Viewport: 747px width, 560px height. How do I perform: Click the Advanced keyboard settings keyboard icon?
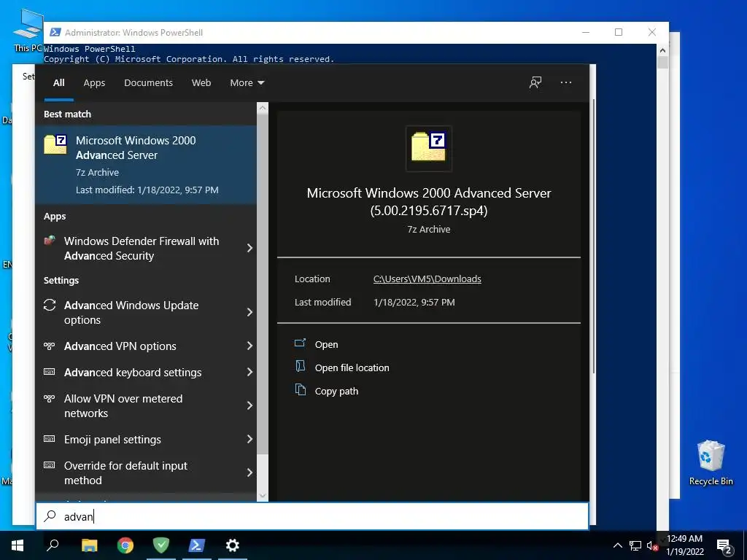tap(49, 372)
